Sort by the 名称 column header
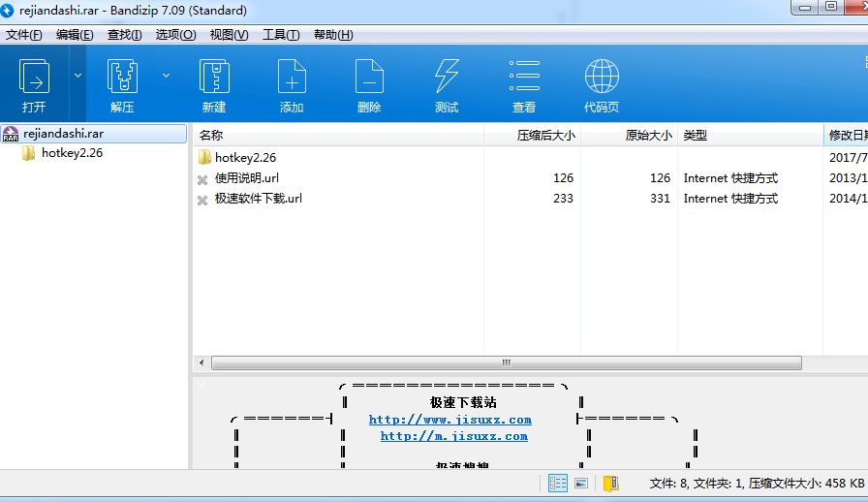 pos(339,136)
